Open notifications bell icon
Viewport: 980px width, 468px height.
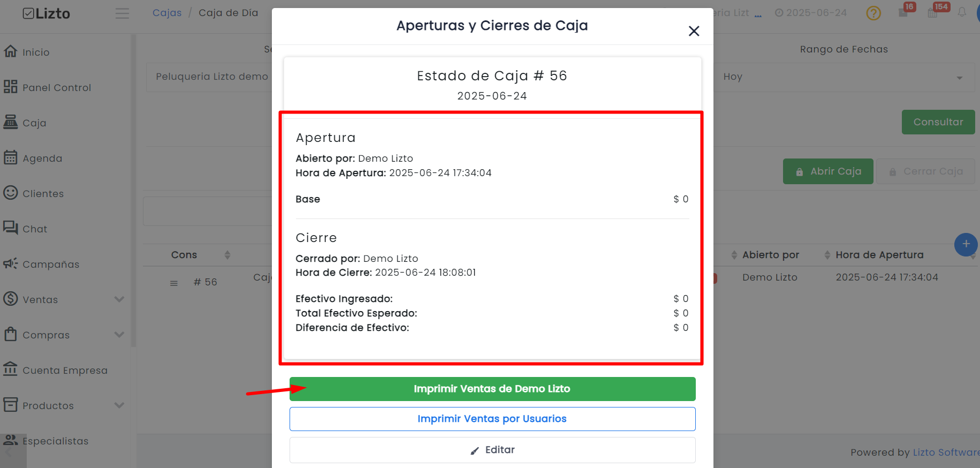(x=962, y=12)
